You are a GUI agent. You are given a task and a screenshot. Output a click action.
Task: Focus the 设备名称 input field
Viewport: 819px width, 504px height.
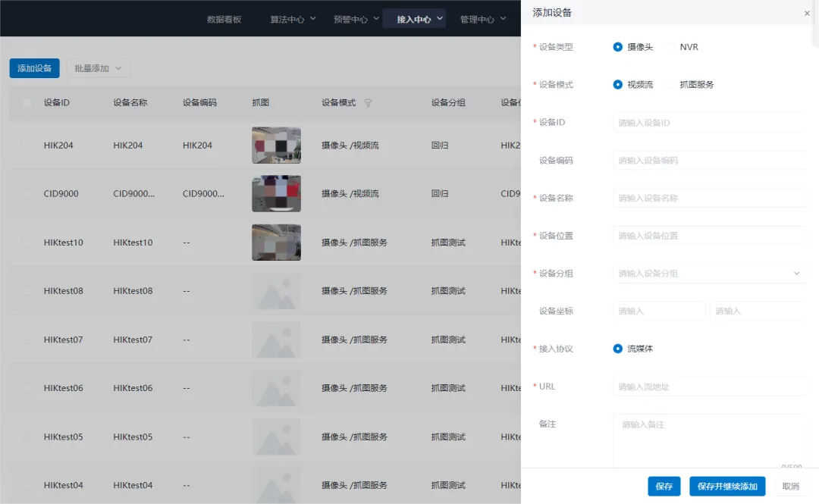pos(709,198)
